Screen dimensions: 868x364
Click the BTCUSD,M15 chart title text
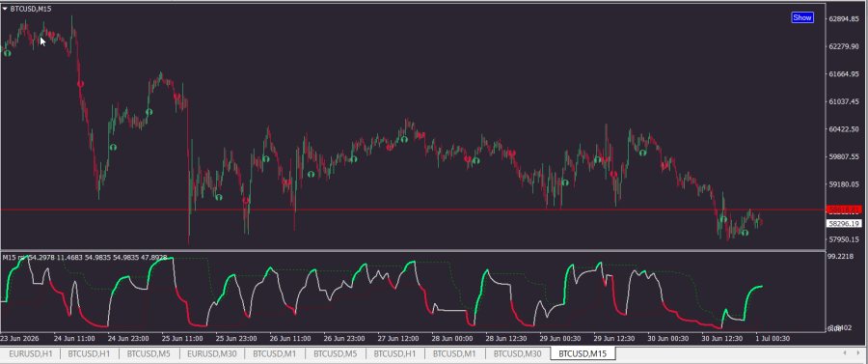[31, 9]
